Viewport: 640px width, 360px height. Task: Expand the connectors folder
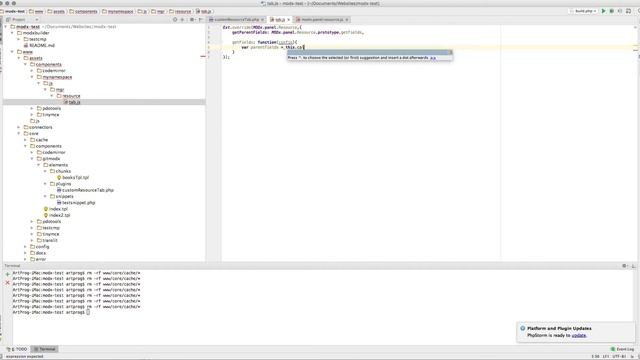tap(19, 127)
